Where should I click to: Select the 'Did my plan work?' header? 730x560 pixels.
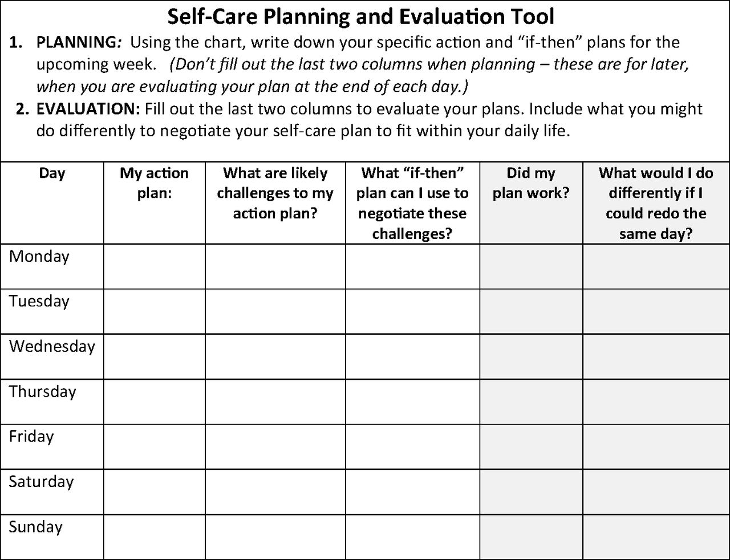coord(531,182)
